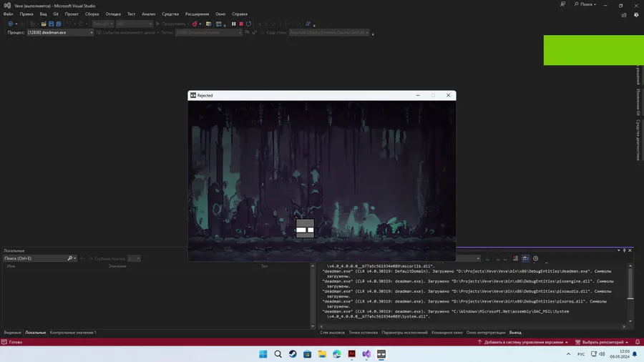The width and height of the screenshot is (644, 362).
Task: Open the Проект menu
Action: (x=72, y=14)
